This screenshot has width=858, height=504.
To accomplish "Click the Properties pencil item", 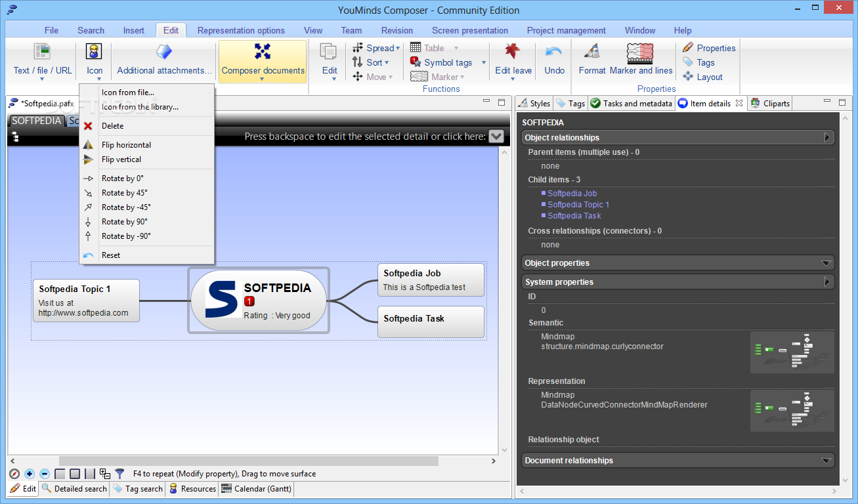I will click(x=709, y=48).
